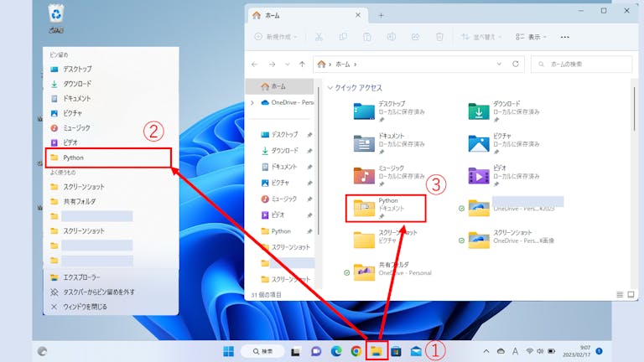
Task: Click the ホームの検索 search box
Action: [x=581, y=65]
